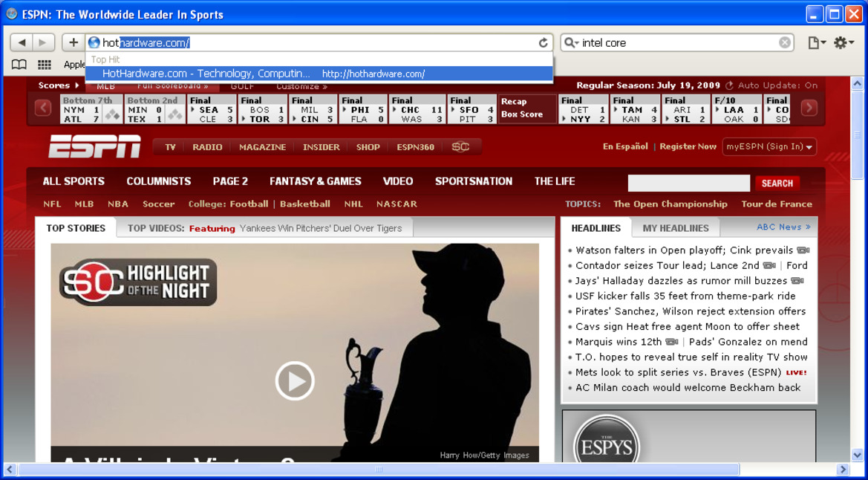Viewport: 868px width, 480px height.
Task: Open the TV navigation item
Action: (x=171, y=147)
